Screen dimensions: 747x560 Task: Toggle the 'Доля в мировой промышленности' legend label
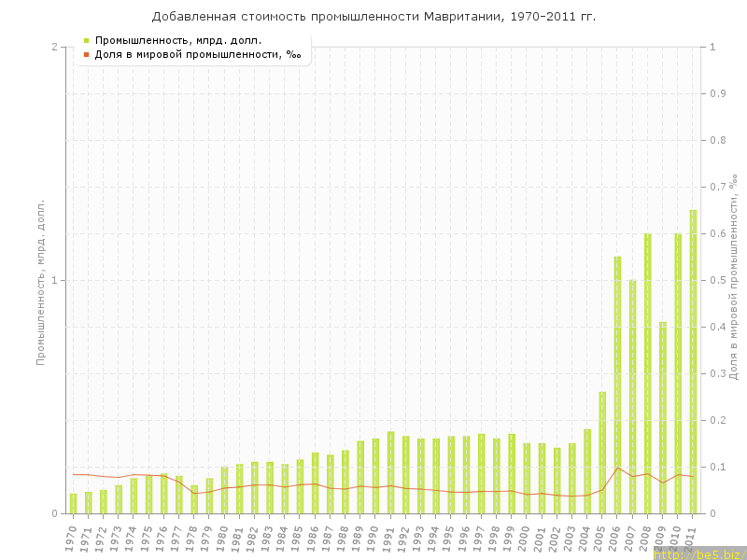click(197, 54)
